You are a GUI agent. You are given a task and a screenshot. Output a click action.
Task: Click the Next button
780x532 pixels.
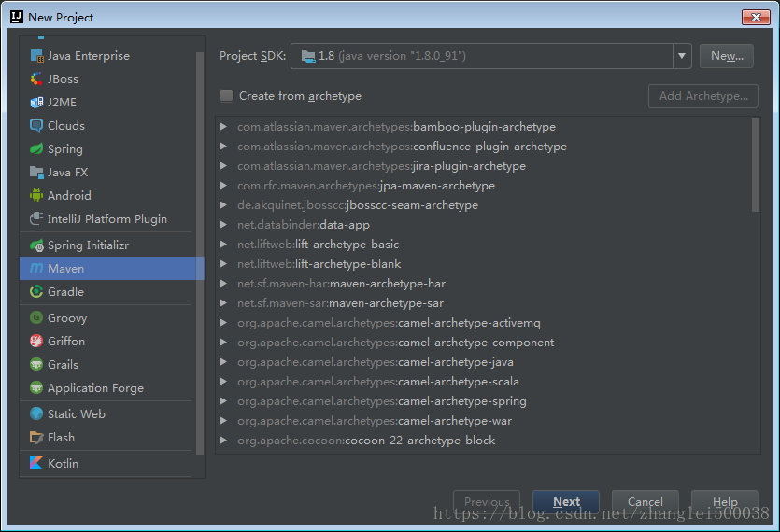tap(566, 502)
